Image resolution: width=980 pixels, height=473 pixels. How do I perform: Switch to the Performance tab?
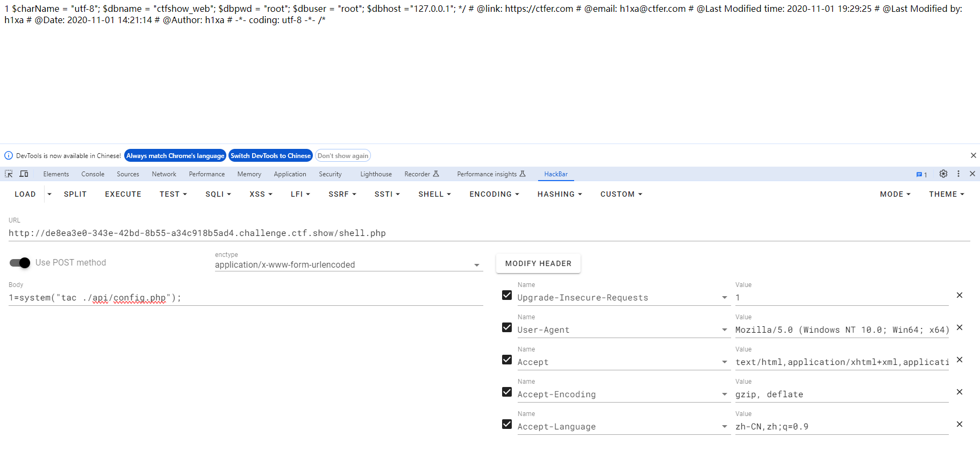tap(207, 174)
